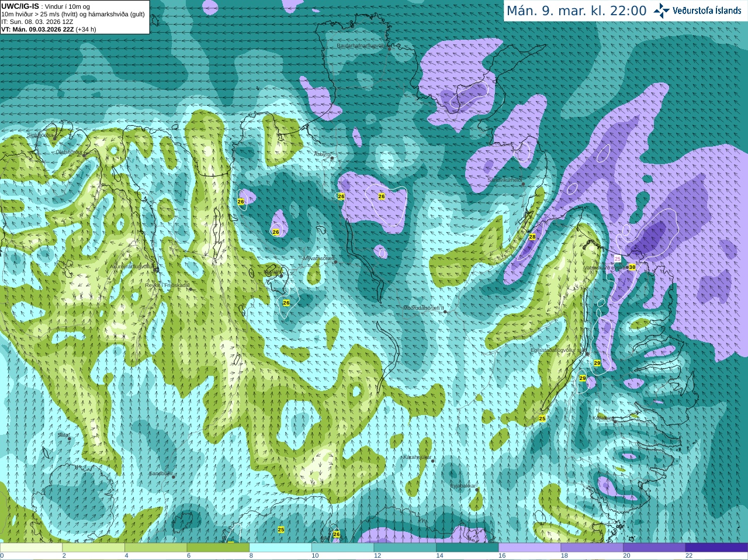Click the Veðurstofa Íslands name text

(707, 11)
